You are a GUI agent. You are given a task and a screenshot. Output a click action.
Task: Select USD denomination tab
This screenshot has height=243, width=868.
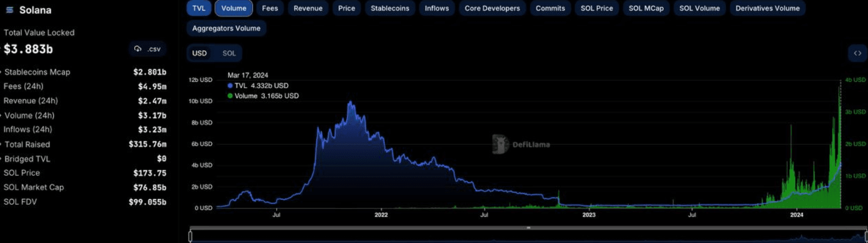(200, 53)
